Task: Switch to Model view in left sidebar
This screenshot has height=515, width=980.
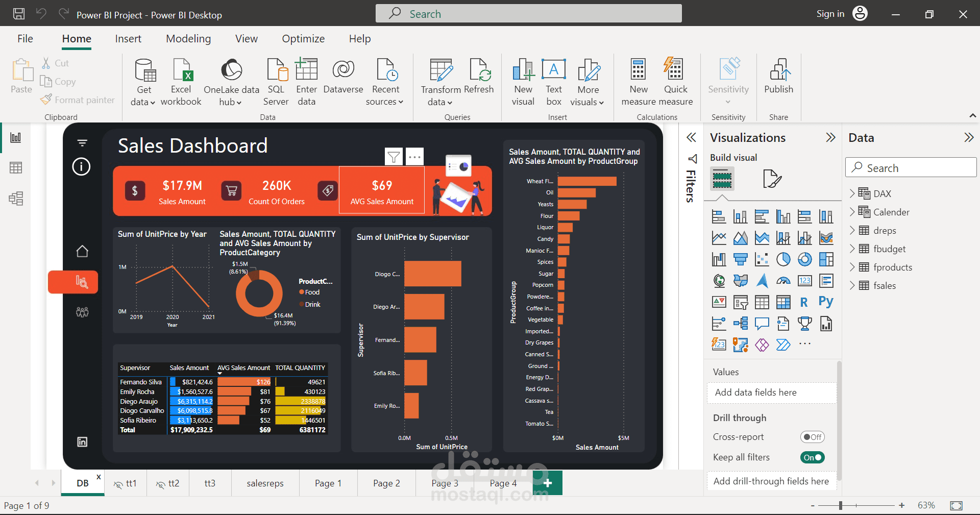Action: pos(16,199)
